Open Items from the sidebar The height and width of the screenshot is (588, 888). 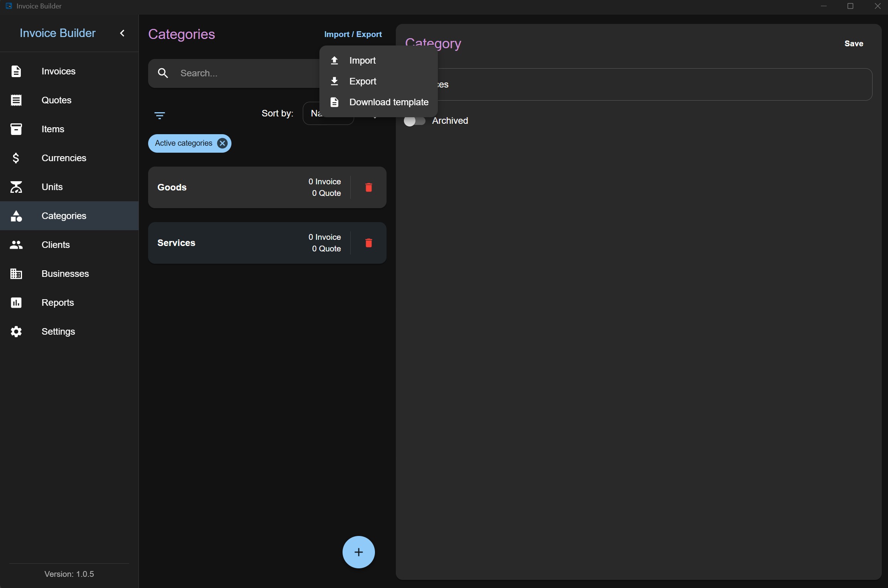pos(69,129)
